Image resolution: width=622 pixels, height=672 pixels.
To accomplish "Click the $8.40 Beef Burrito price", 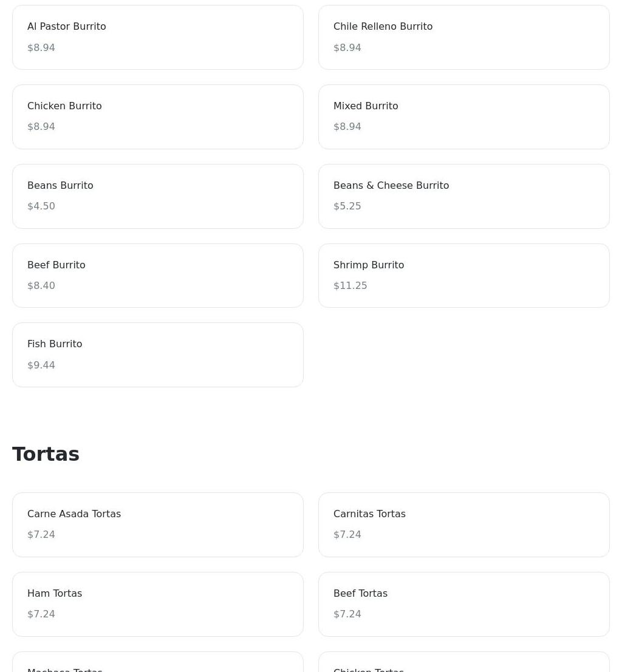I will [41, 286].
